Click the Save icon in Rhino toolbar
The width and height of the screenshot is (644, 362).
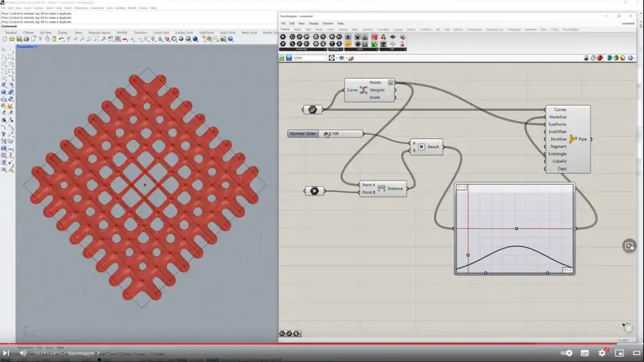point(19,39)
